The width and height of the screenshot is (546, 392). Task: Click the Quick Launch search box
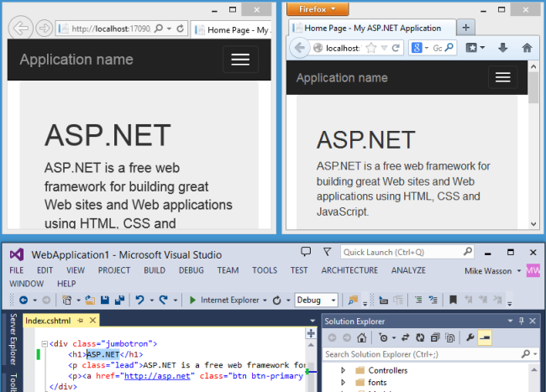[x=407, y=252]
